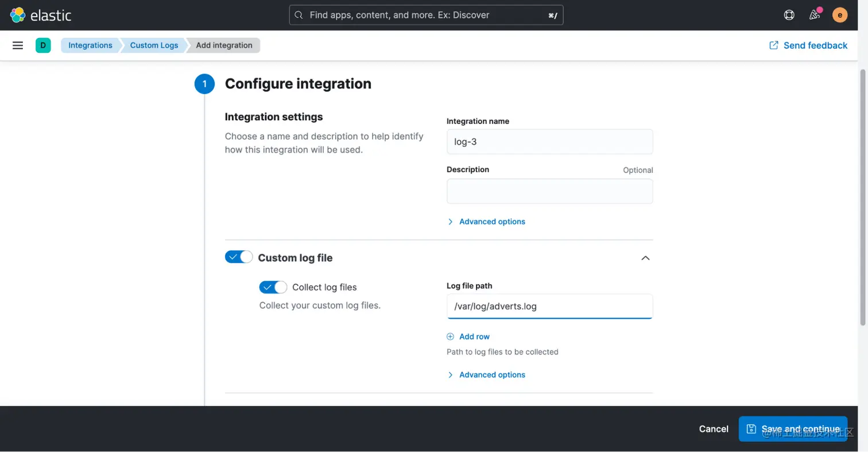Click the Send feedback external link icon
Viewport: 868px width, 452px height.
coord(774,45)
